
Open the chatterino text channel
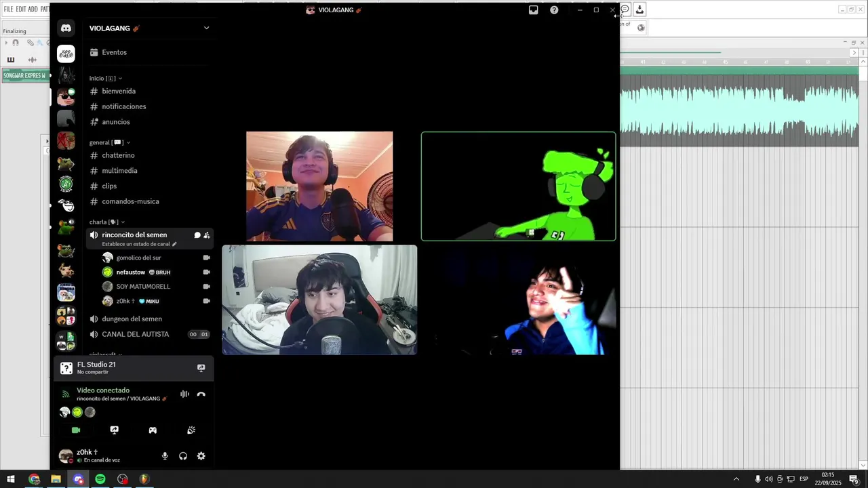pyautogui.click(x=149, y=155)
